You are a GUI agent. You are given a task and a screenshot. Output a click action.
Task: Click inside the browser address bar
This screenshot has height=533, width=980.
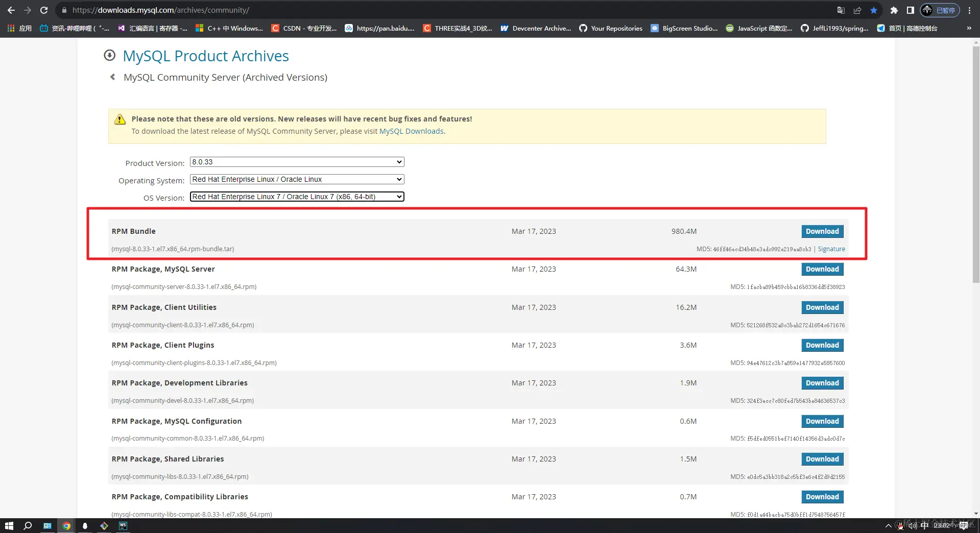[204, 10]
